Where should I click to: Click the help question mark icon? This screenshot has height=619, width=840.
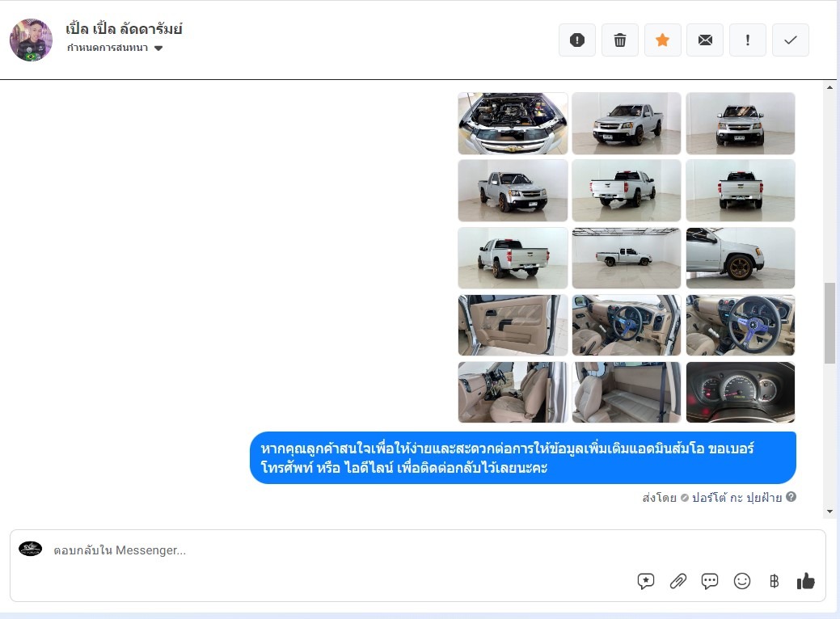point(791,497)
